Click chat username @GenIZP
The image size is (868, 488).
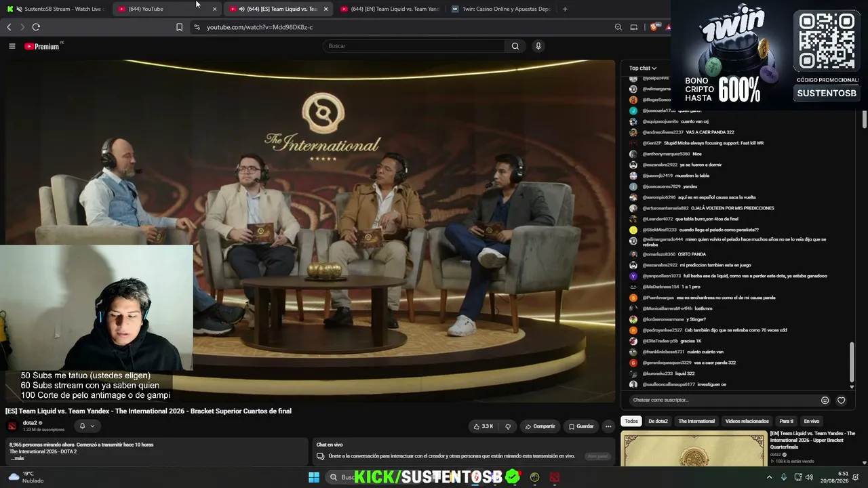[x=652, y=143]
